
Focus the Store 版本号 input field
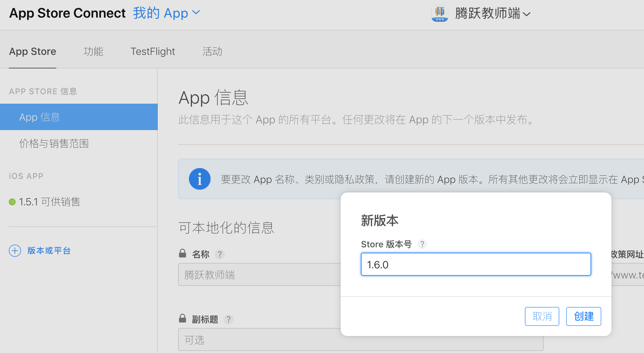tap(476, 264)
